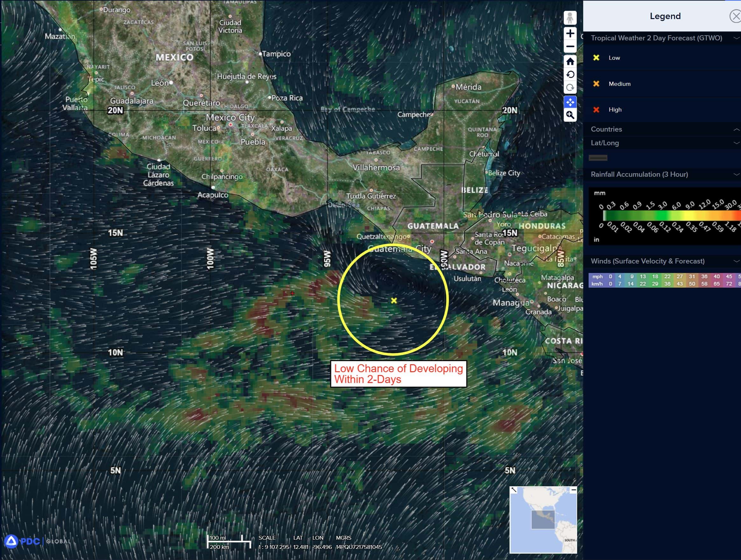
Task: Minimize the overview mini-map
Action: (x=574, y=490)
